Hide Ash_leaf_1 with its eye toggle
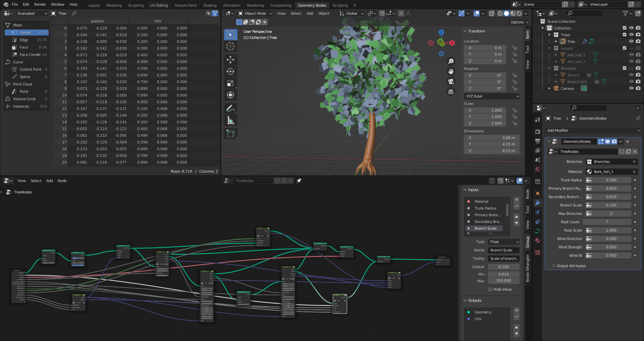The image size is (644, 341). 631,55
